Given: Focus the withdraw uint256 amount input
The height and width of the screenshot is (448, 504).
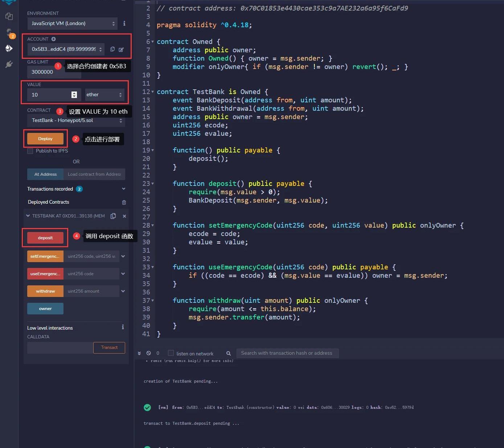Looking at the screenshot, I should [91, 291].
